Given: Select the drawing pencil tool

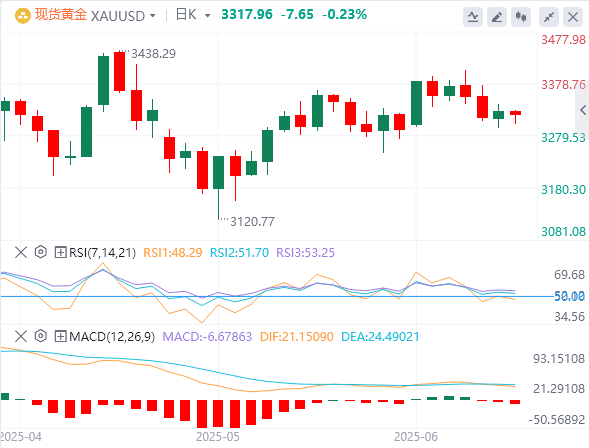Looking at the screenshot, I should pos(497,17).
